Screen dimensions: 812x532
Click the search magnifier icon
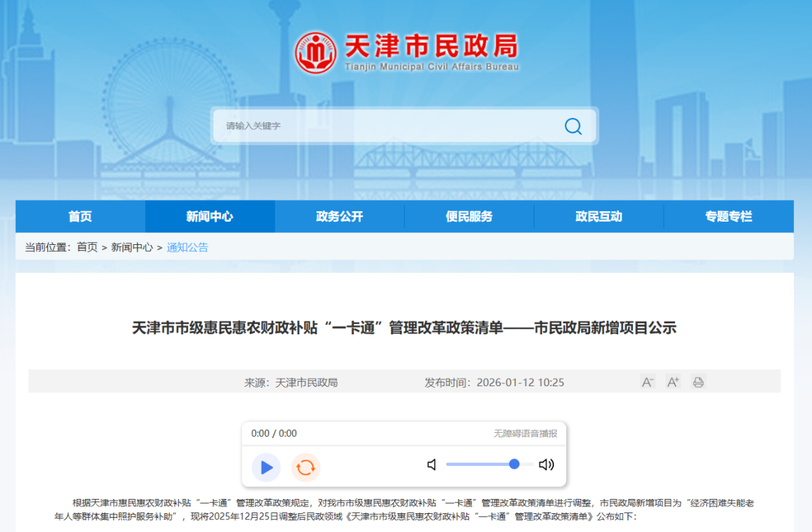pyautogui.click(x=573, y=126)
